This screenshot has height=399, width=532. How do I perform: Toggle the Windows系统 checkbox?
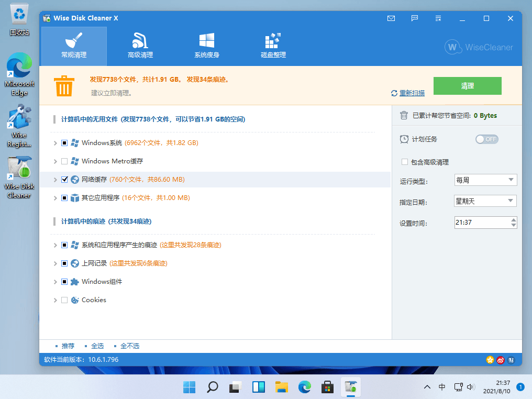tap(64, 143)
